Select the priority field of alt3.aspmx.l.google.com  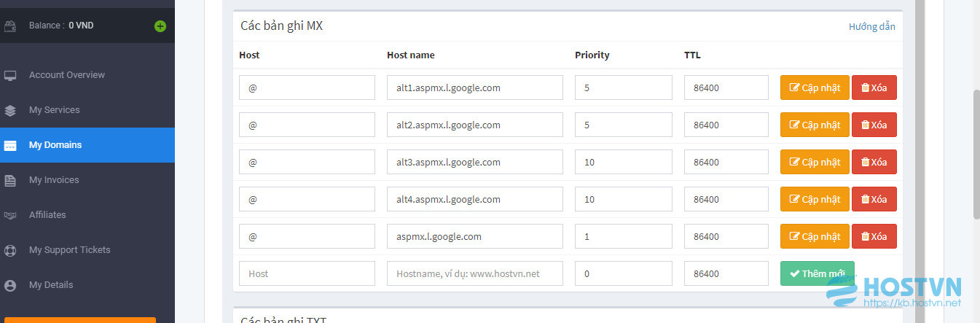pos(624,162)
